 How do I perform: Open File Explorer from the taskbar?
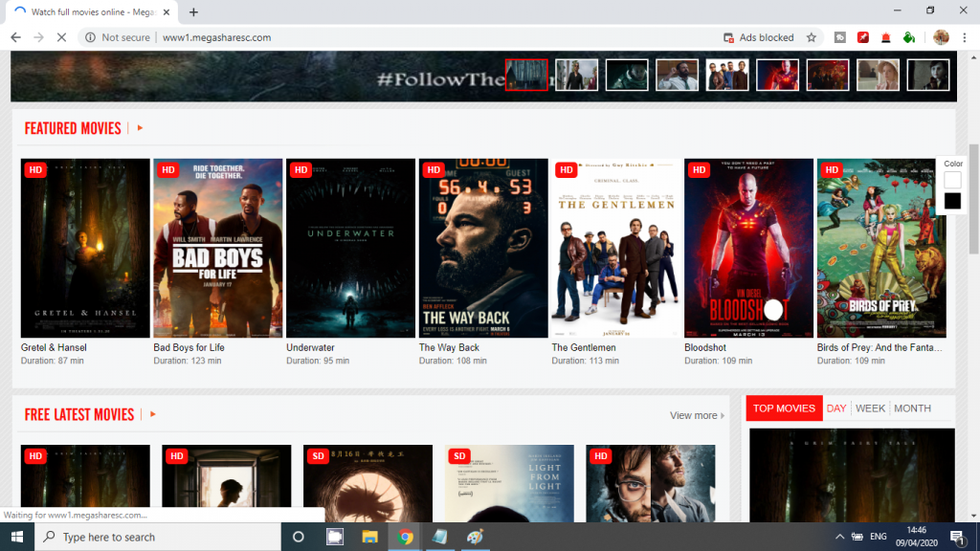tap(370, 537)
